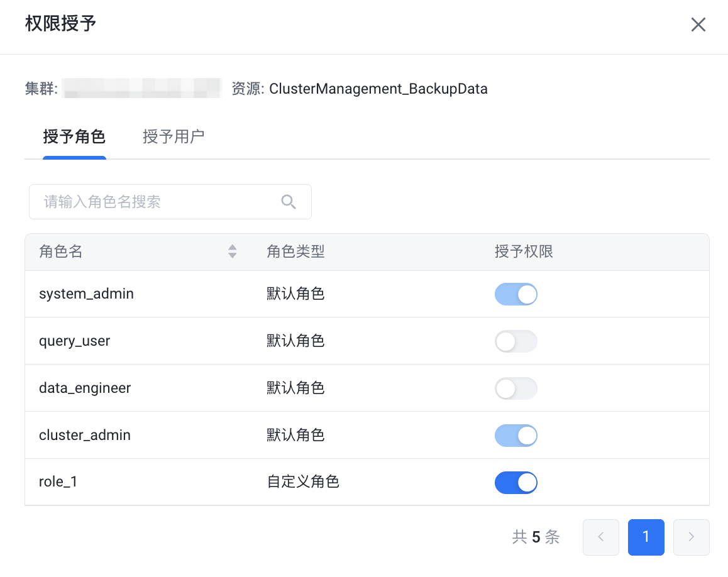
Task: Click the 角色名 column header
Action: pos(61,252)
